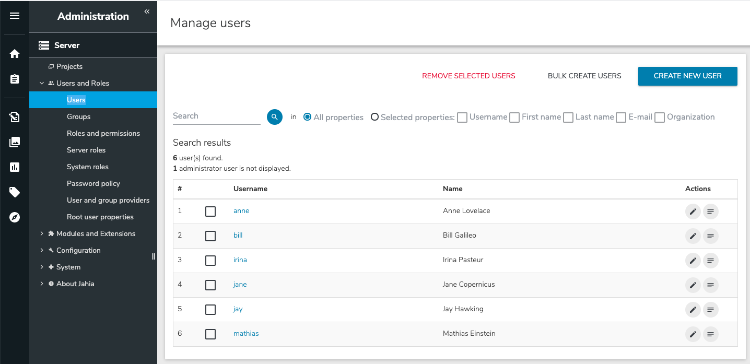Edit user mathias with pencil icon
Image resolution: width=750 pixels, height=364 pixels.
pos(693,334)
